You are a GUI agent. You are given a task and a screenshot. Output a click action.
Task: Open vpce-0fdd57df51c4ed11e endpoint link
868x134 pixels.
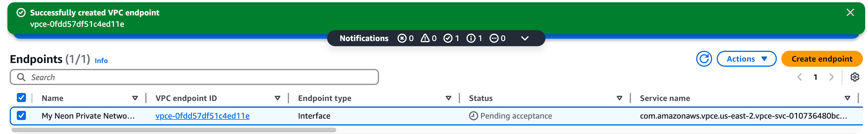point(202,116)
